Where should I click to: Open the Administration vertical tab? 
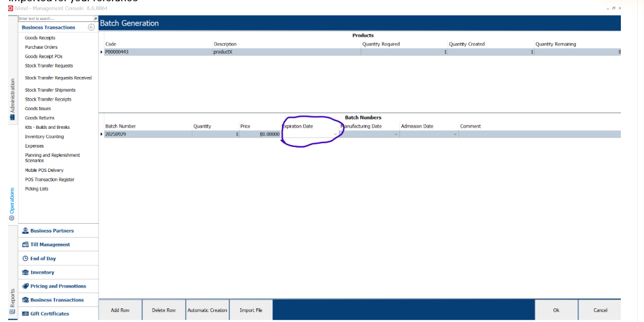13,100
